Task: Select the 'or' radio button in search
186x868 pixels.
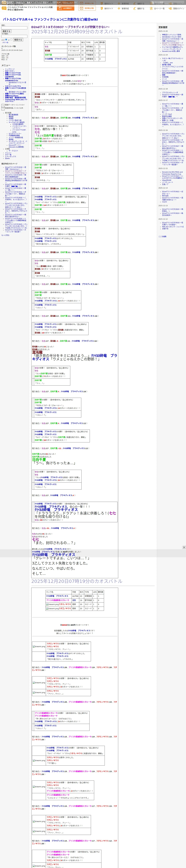Action: coord(11,39)
